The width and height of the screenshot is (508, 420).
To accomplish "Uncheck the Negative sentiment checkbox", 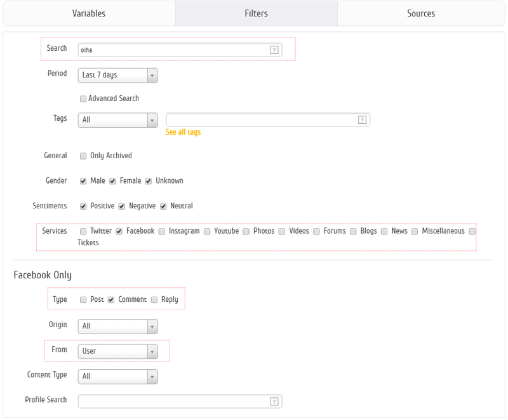I will point(122,207).
